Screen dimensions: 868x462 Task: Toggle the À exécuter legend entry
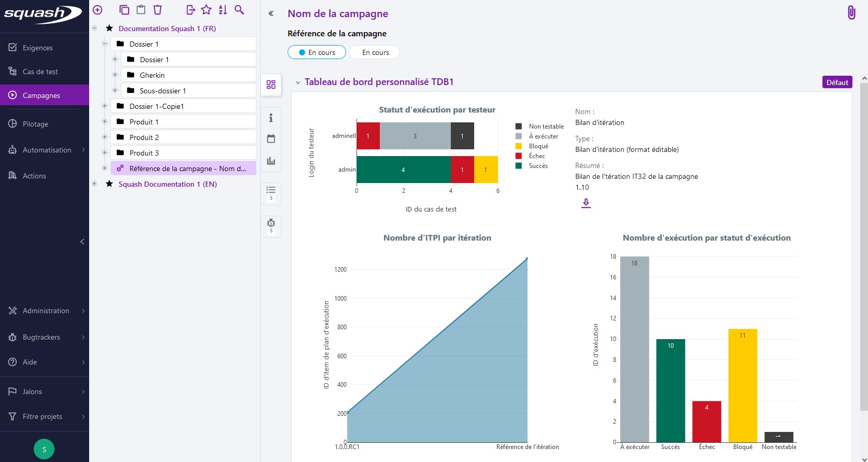(x=543, y=136)
